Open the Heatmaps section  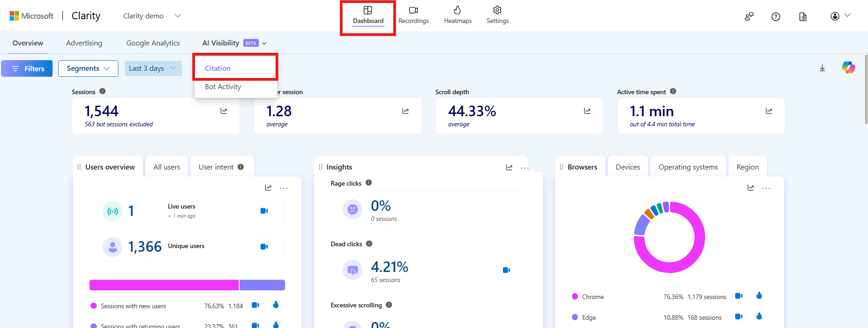(x=458, y=16)
